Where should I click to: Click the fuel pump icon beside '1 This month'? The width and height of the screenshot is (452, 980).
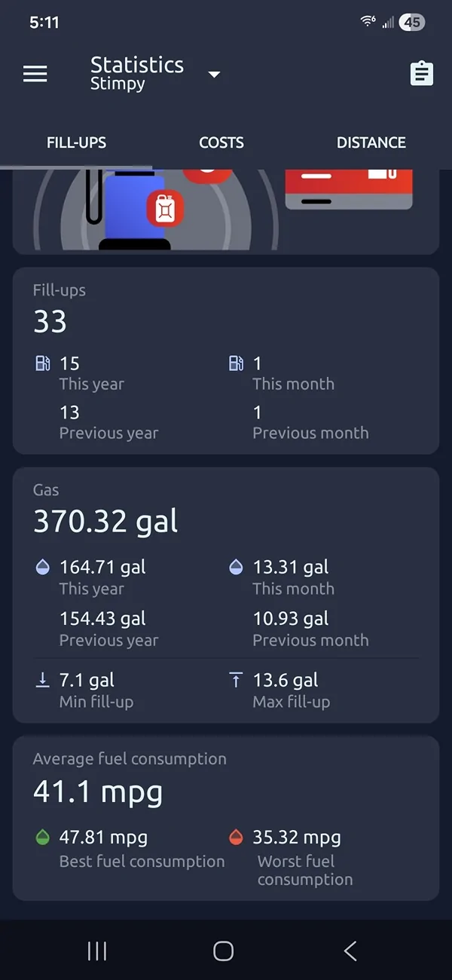236,363
